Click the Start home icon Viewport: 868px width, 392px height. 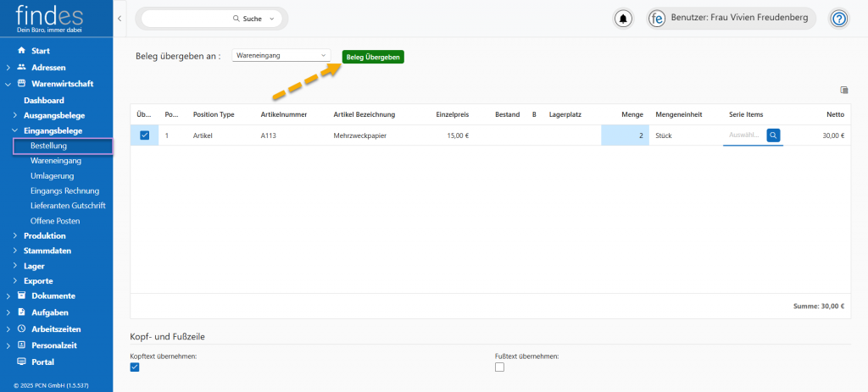[x=21, y=51]
